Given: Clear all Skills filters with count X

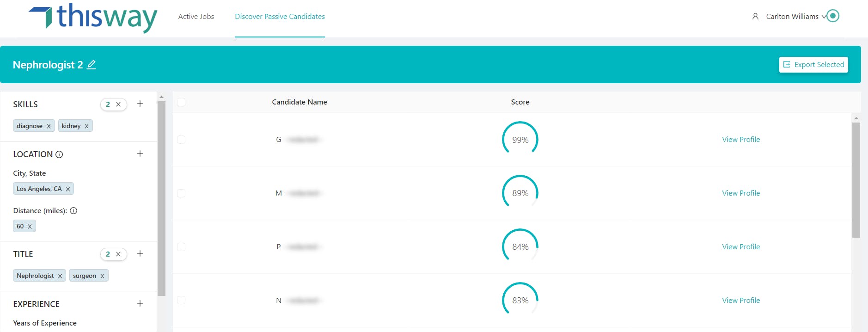Looking at the screenshot, I should [x=118, y=105].
